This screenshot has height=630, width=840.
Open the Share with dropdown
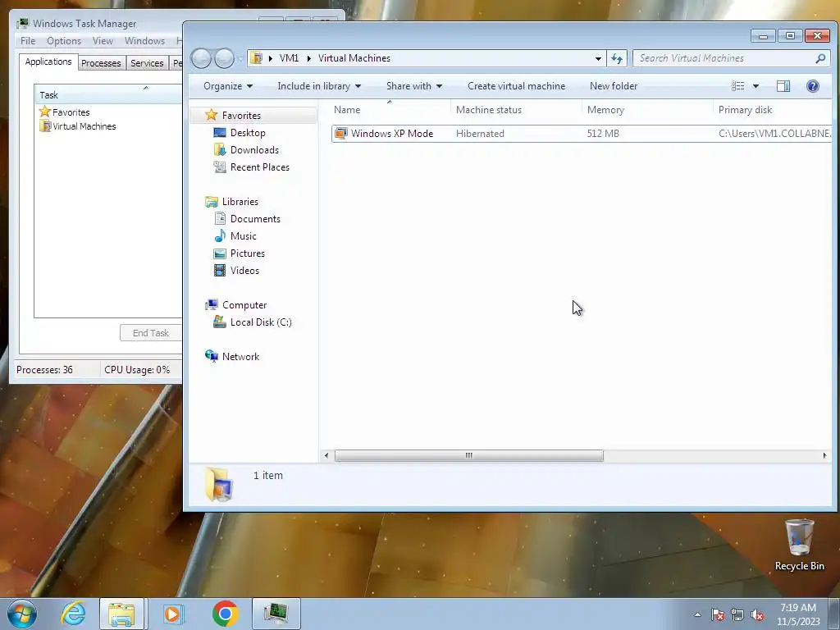[414, 86]
